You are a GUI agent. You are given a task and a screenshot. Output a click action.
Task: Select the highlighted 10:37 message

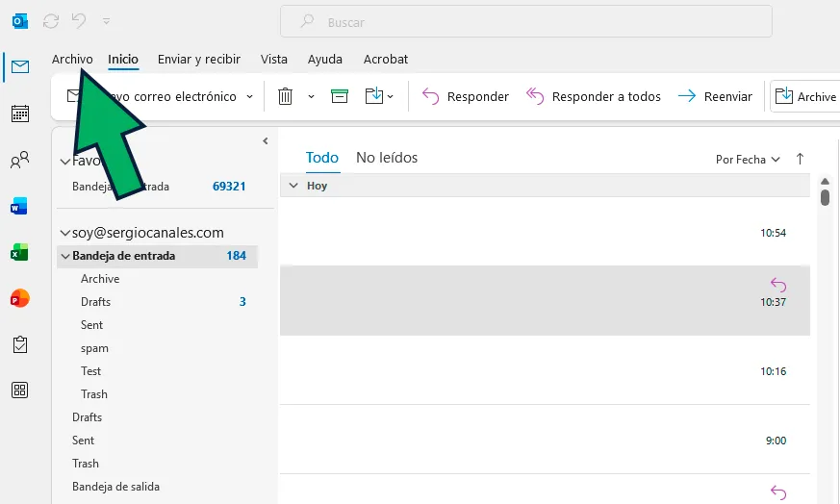545,300
